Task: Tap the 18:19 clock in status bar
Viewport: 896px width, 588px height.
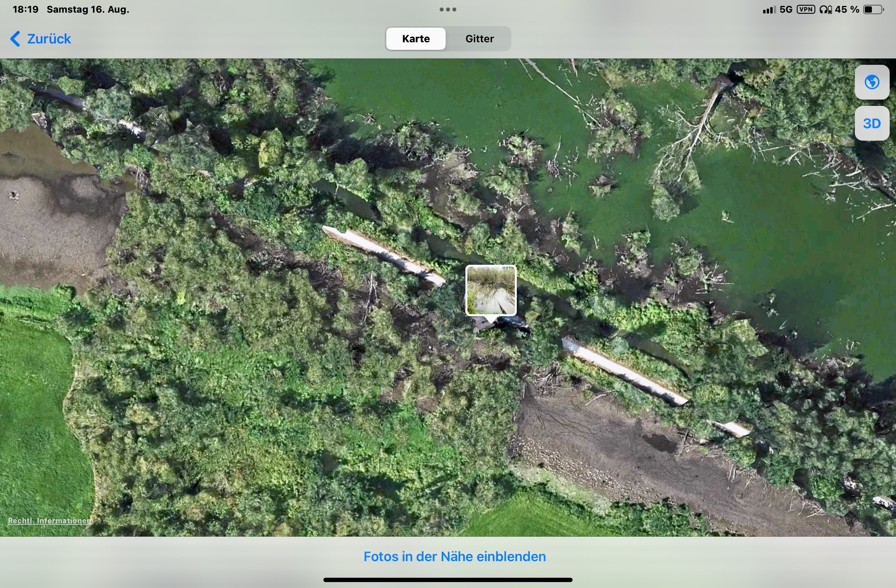Action: coord(25,9)
